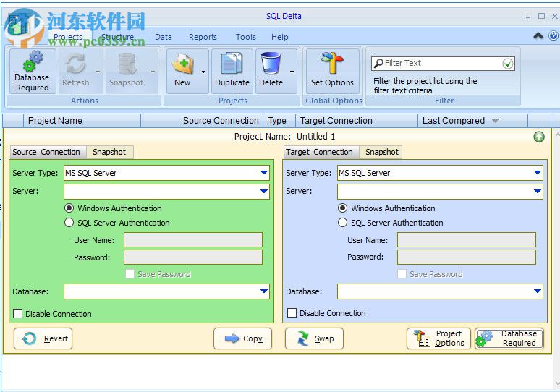Expand New button dropdown arrow
Image resolution: width=560 pixels, height=392 pixels.
(203, 72)
